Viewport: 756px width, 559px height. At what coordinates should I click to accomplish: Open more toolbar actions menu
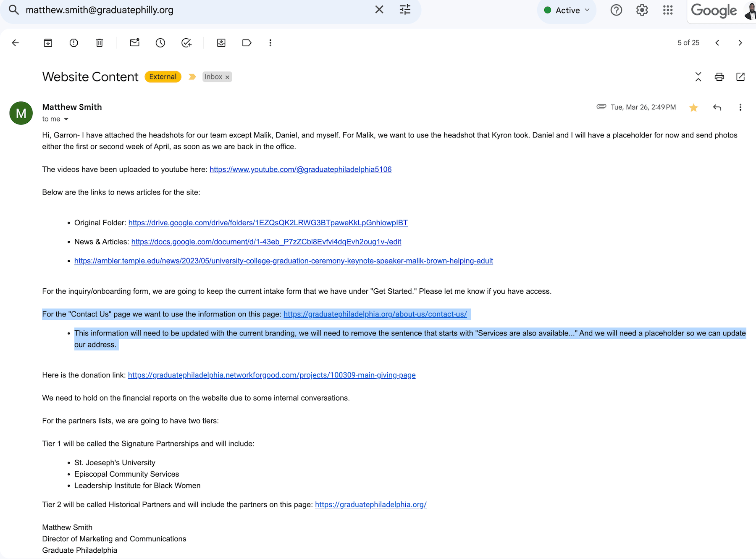270,43
